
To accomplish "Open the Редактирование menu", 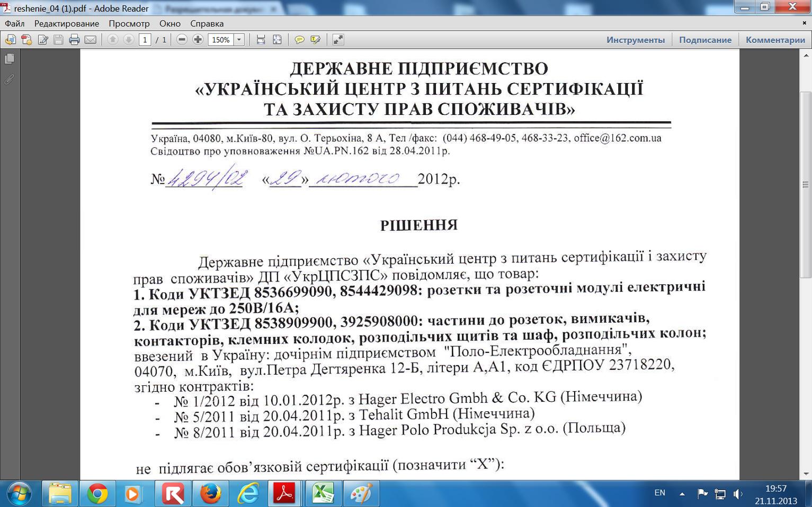I will click(67, 23).
